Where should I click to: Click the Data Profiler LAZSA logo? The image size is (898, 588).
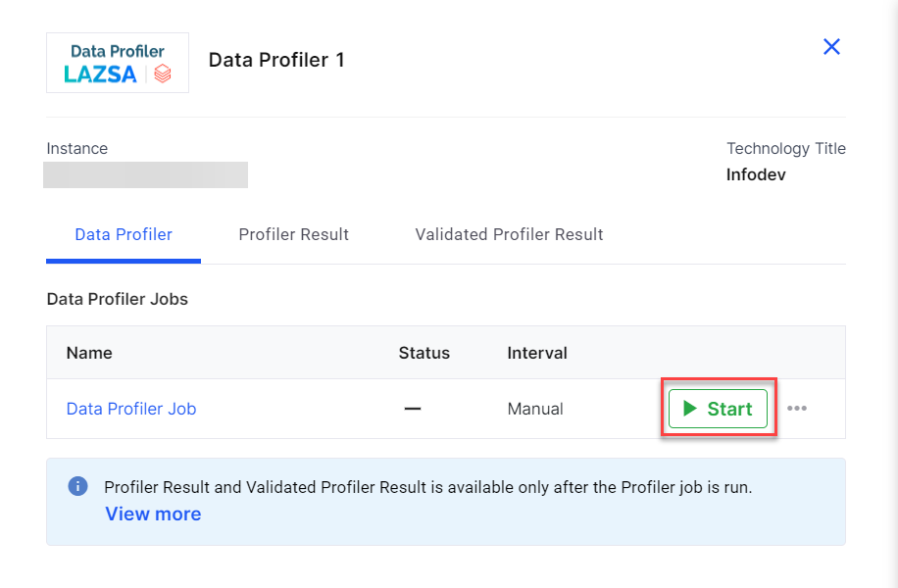pos(118,63)
